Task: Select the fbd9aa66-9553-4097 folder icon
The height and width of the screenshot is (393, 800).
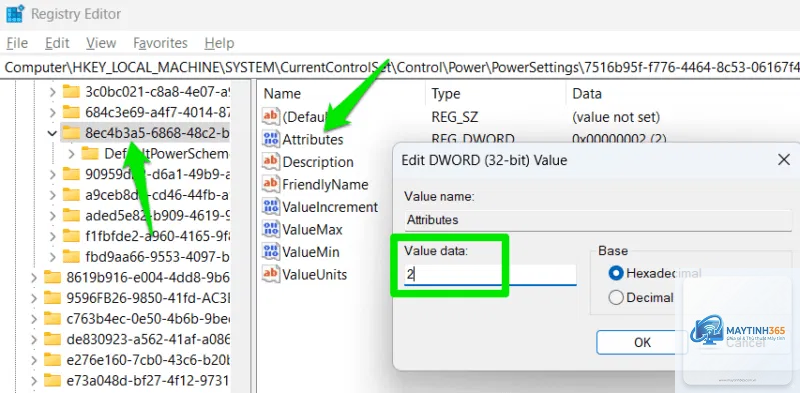Action: (x=71, y=256)
